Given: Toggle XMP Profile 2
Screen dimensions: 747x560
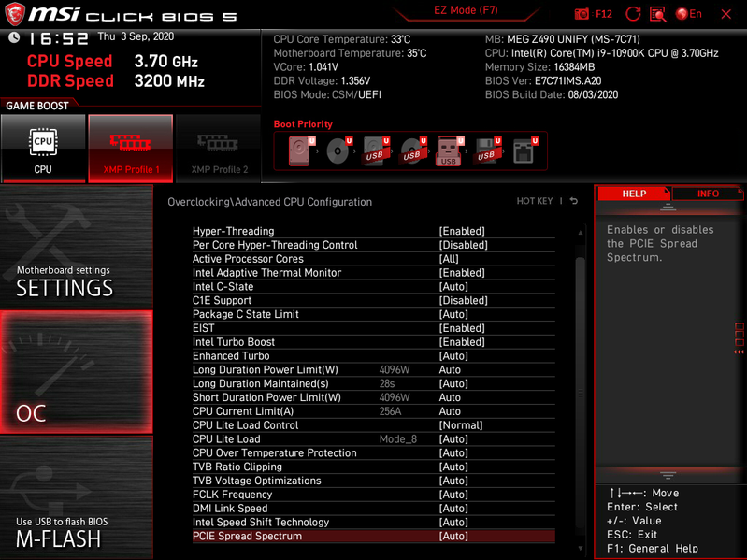Looking at the screenshot, I should click(219, 149).
